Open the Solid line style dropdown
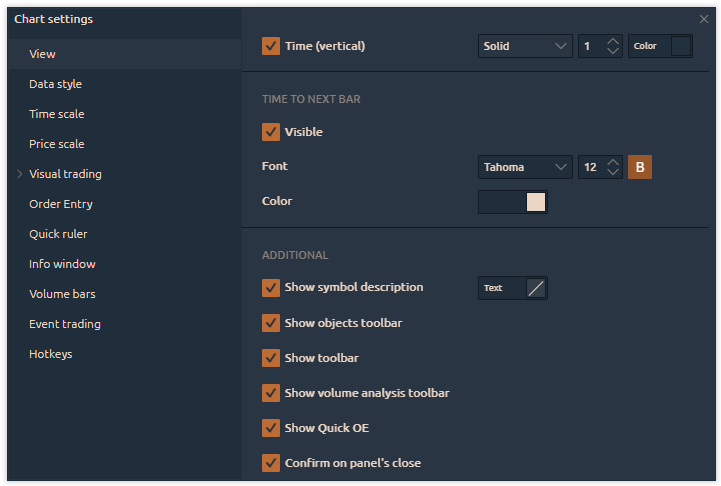Image resolution: width=721 pixels, height=486 pixels. coord(525,46)
